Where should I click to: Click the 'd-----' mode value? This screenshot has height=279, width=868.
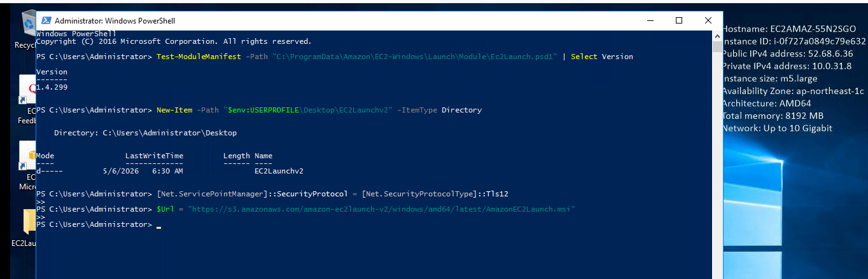coord(50,171)
